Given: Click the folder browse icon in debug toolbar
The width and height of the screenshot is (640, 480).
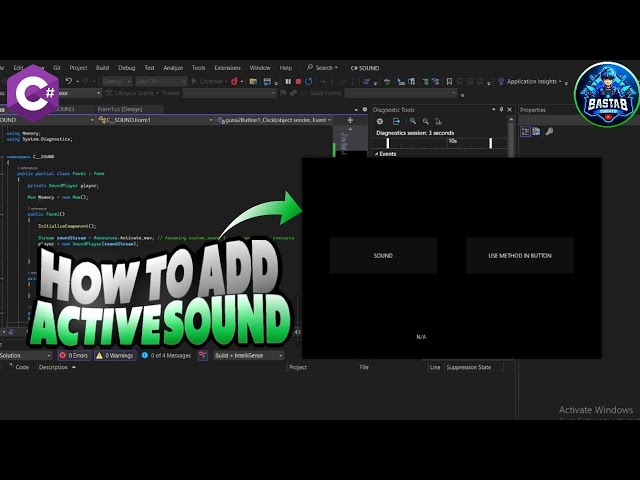Looking at the screenshot, I should pos(253,82).
